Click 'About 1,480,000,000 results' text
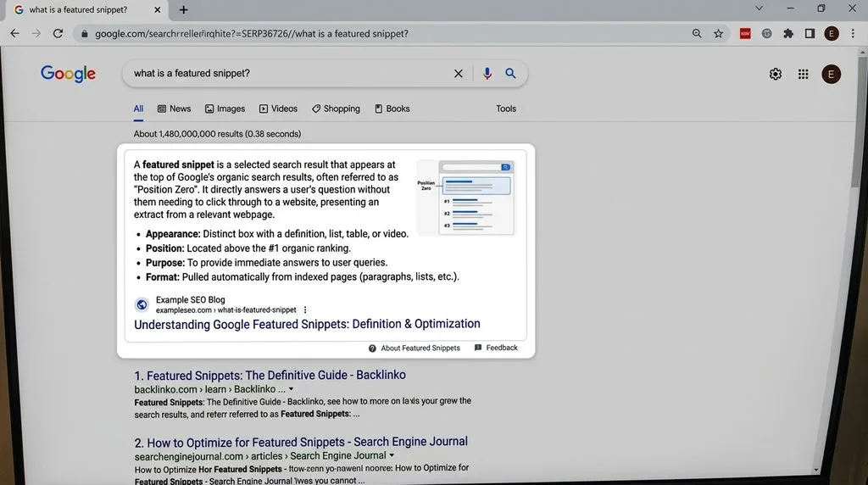Viewport: 868px width, 485px height. 217,134
